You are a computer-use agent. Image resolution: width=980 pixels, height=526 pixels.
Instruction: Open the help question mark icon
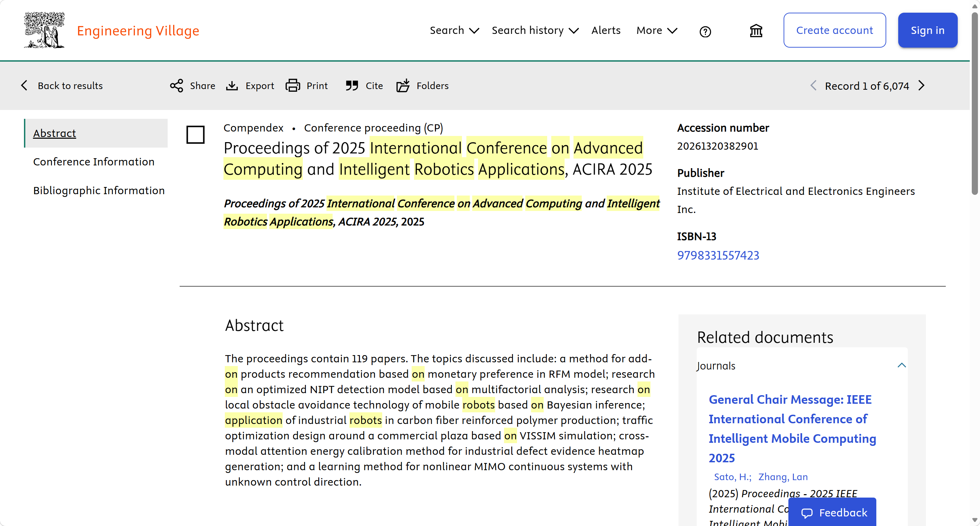click(705, 31)
